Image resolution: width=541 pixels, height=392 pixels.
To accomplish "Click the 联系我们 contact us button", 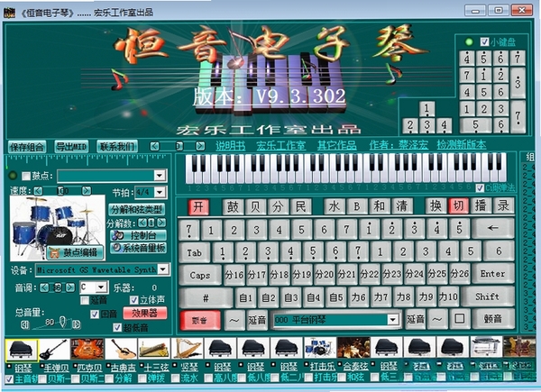I will [x=117, y=147].
